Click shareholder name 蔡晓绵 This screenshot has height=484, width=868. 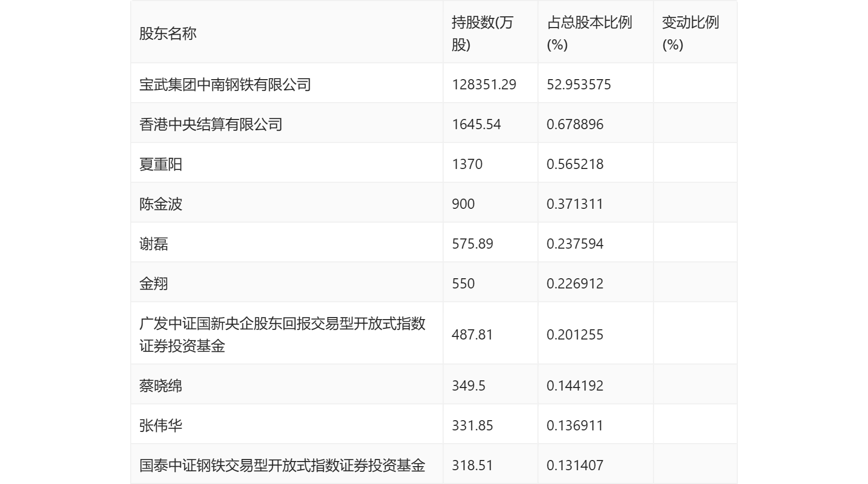coord(161,385)
